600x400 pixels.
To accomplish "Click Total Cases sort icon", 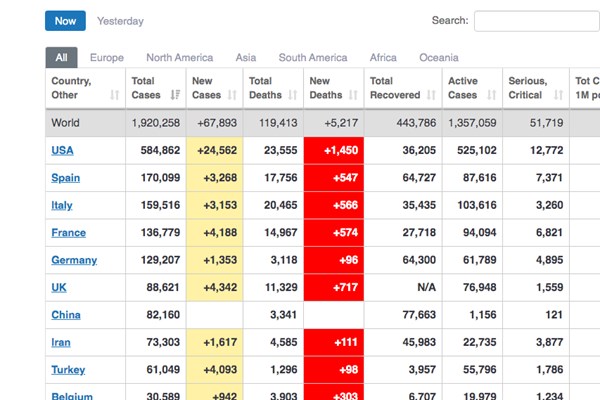I will pyautogui.click(x=175, y=95).
